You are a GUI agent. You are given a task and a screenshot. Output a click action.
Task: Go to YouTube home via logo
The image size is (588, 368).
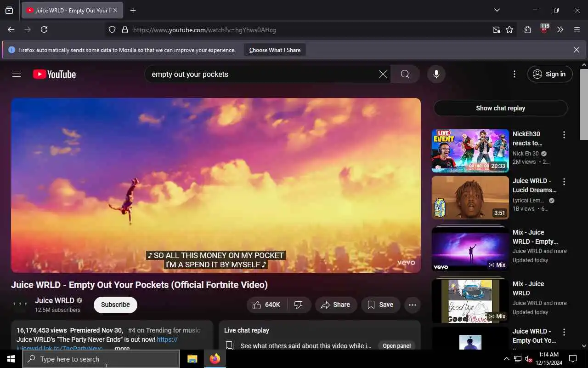[x=54, y=74]
